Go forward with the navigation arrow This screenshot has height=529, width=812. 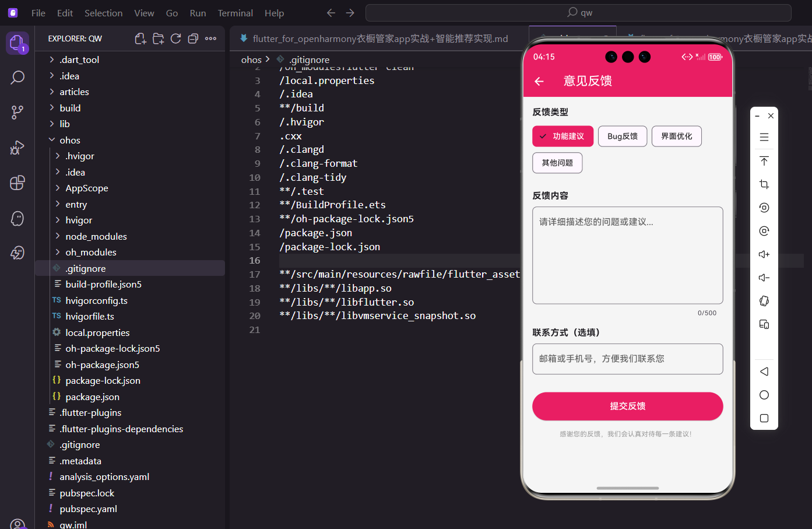(350, 13)
